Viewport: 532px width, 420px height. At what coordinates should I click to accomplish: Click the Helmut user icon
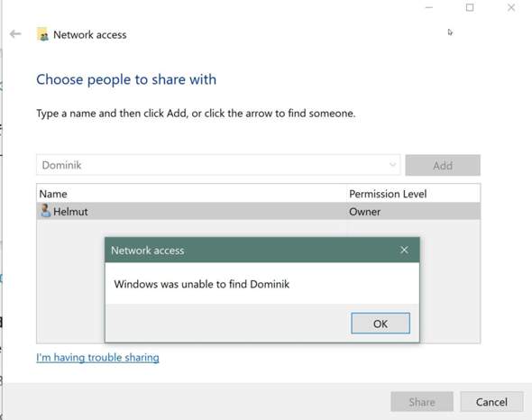tap(45, 211)
